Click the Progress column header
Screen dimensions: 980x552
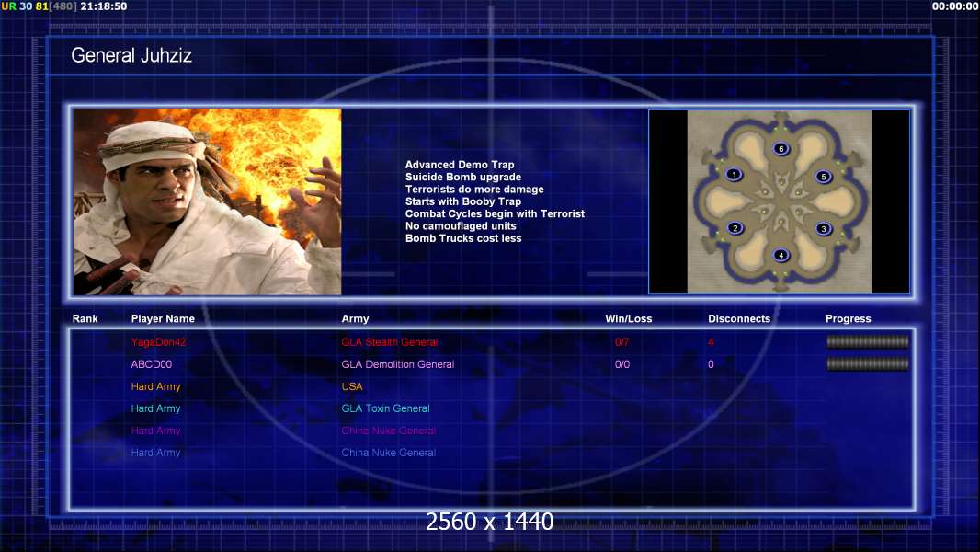point(849,318)
